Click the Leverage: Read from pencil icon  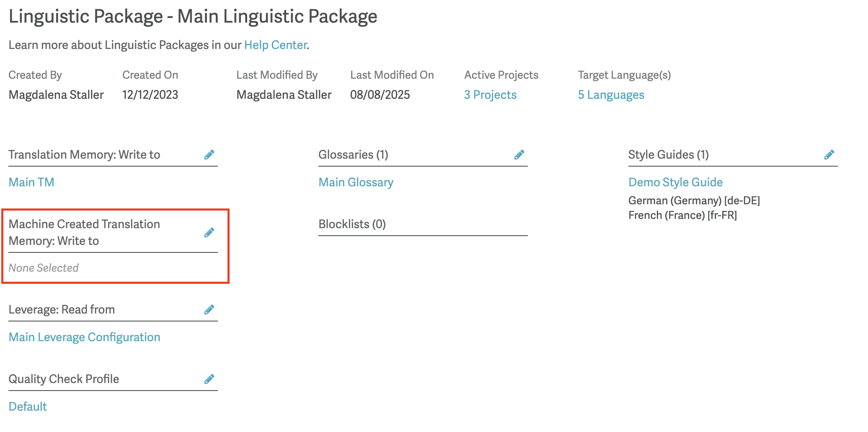tap(209, 310)
